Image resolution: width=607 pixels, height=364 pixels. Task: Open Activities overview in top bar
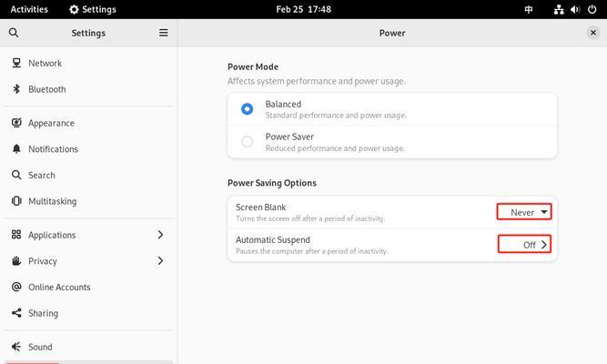tap(29, 9)
